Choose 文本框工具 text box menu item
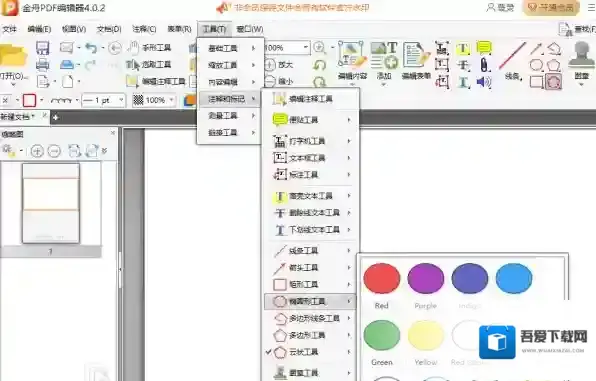The width and height of the screenshot is (596, 381). pos(309,158)
